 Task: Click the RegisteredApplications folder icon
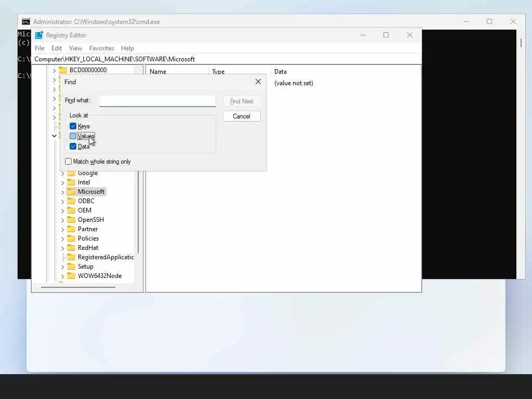(71, 257)
